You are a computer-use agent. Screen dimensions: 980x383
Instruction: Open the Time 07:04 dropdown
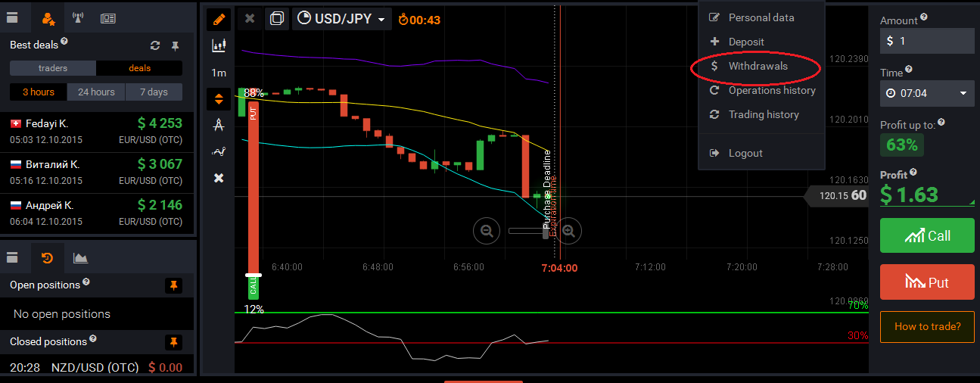pos(927,93)
